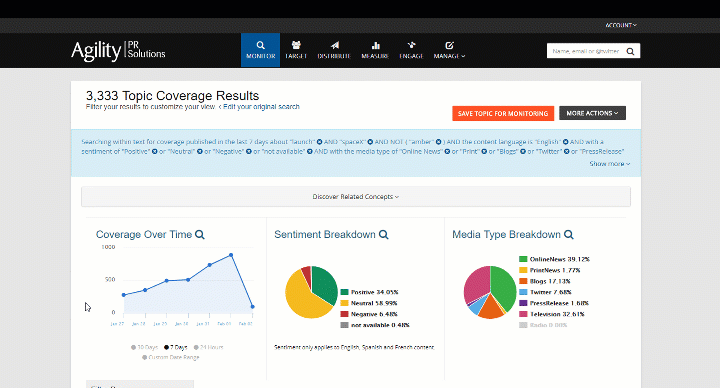Remove the "Blogs" media type filter

tap(523, 152)
